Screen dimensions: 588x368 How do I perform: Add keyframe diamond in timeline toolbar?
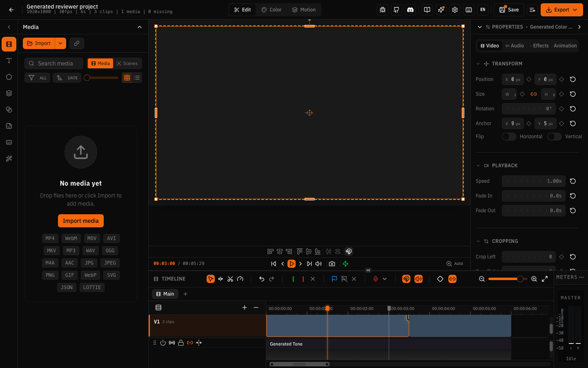coord(440,279)
